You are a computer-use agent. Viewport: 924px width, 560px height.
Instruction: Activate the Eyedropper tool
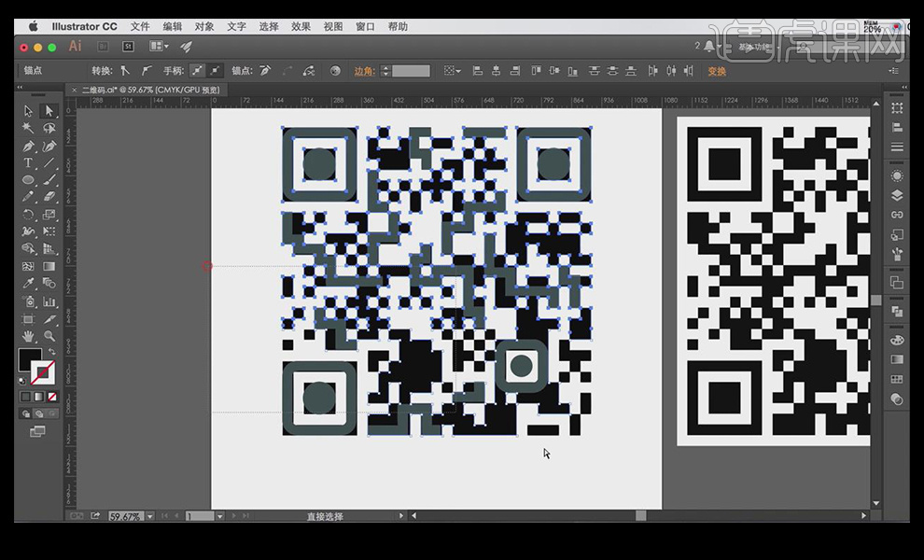pos(28,284)
